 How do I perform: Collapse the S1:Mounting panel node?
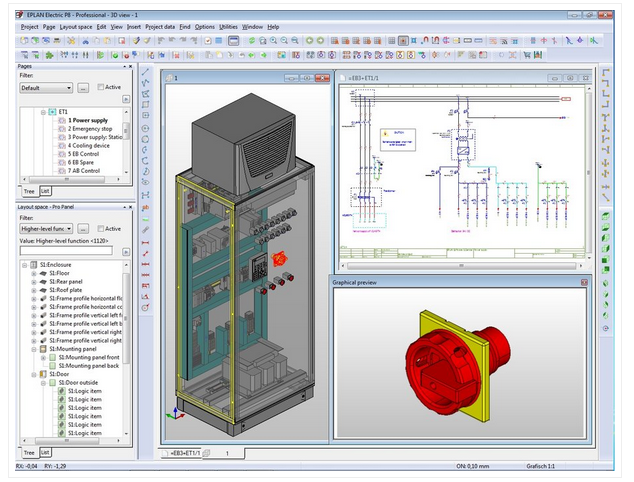coord(34,349)
